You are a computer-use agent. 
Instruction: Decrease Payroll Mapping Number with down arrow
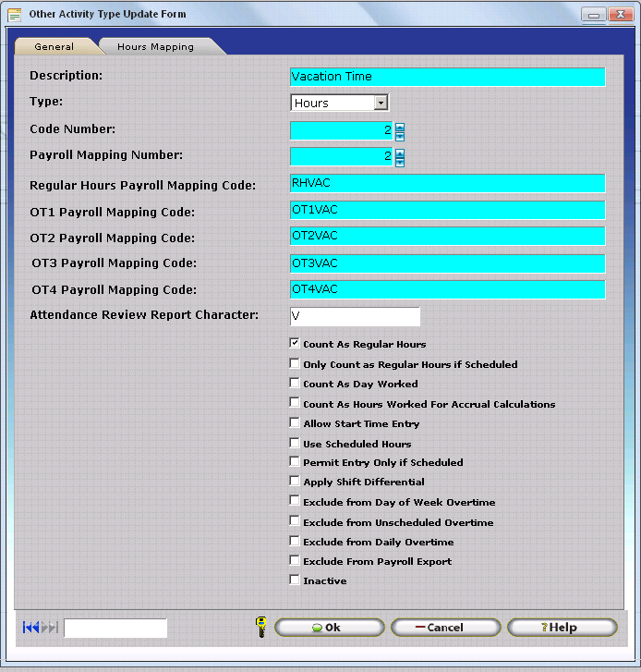click(x=400, y=162)
